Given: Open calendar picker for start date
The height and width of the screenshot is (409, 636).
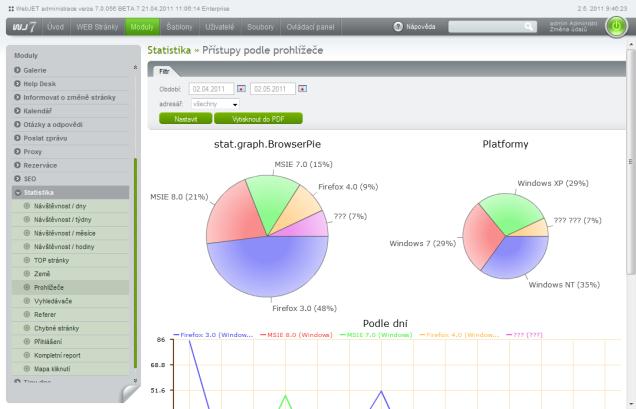Looking at the screenshot, I should coord(241,88).
